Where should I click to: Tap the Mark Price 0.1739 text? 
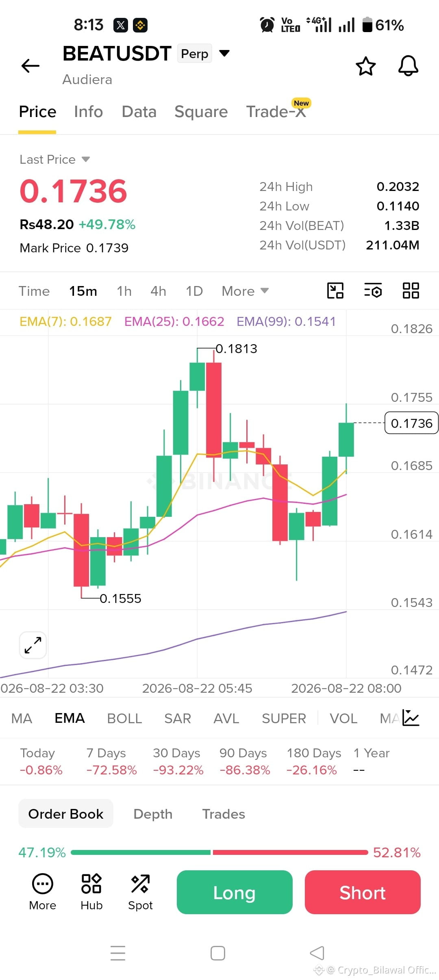pos(74,248)
